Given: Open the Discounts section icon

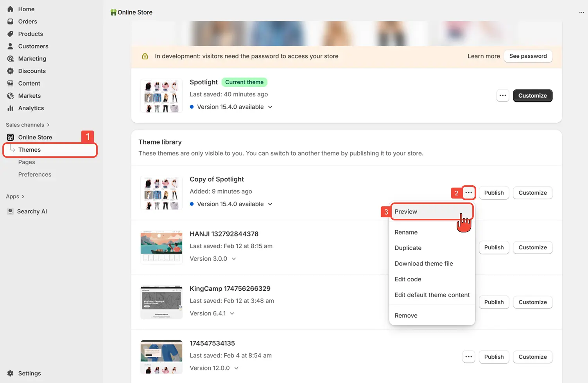Looking at the screenshot, I should point(11,71).
